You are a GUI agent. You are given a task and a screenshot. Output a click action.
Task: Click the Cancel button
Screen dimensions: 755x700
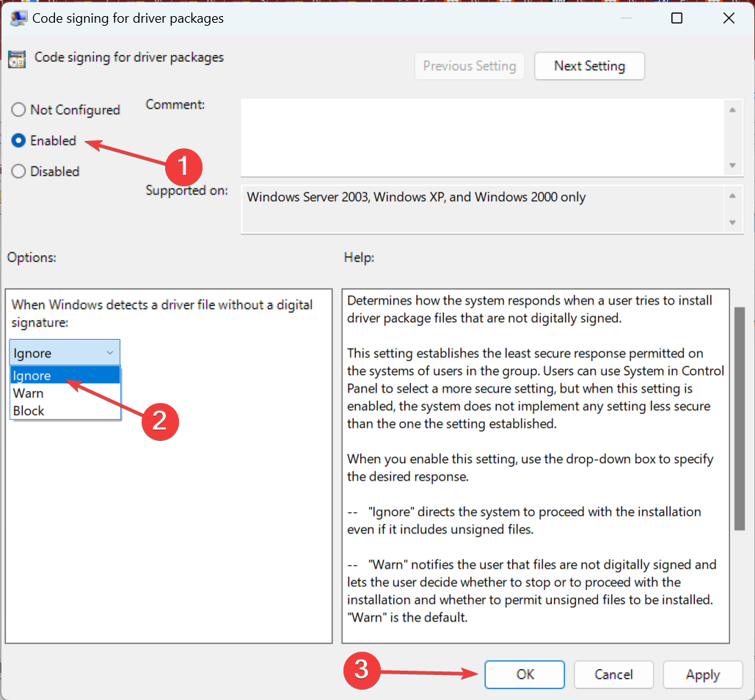point(613,674)
